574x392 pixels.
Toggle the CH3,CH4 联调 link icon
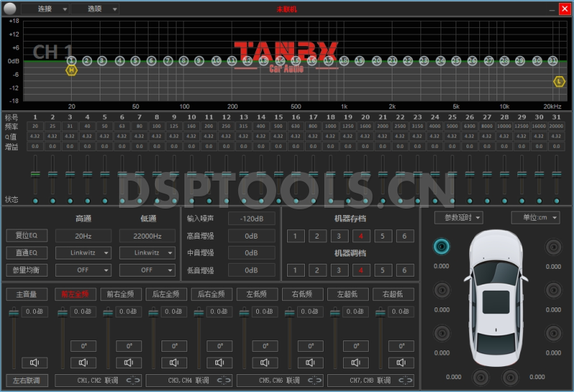coord(224,381)
